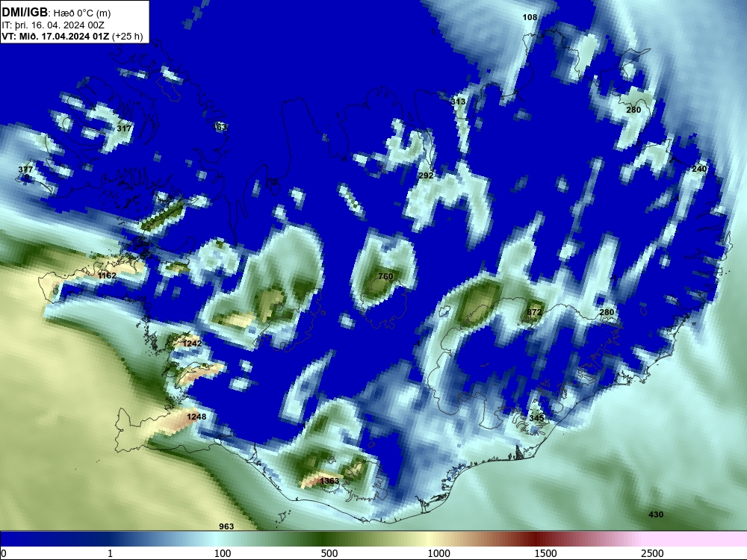This screenshot has width=747, height=560.
Task: Select the 1242 height value on map
Action: pyautogui.click(x=192, y=343)
